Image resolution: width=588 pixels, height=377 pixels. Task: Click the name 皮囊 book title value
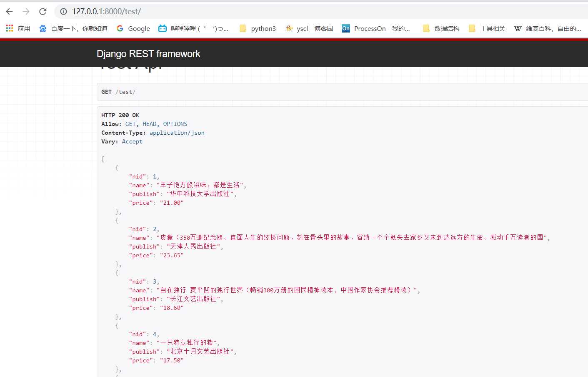coord(352,237)
